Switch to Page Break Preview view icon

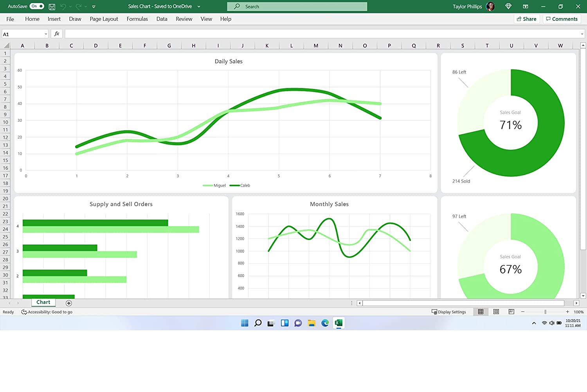pyautogui.click(x=511, y=312)
